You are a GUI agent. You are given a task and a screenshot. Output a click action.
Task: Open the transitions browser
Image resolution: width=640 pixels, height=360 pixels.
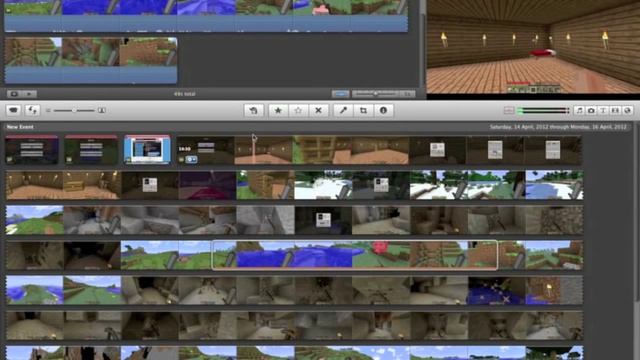point(615,110)
